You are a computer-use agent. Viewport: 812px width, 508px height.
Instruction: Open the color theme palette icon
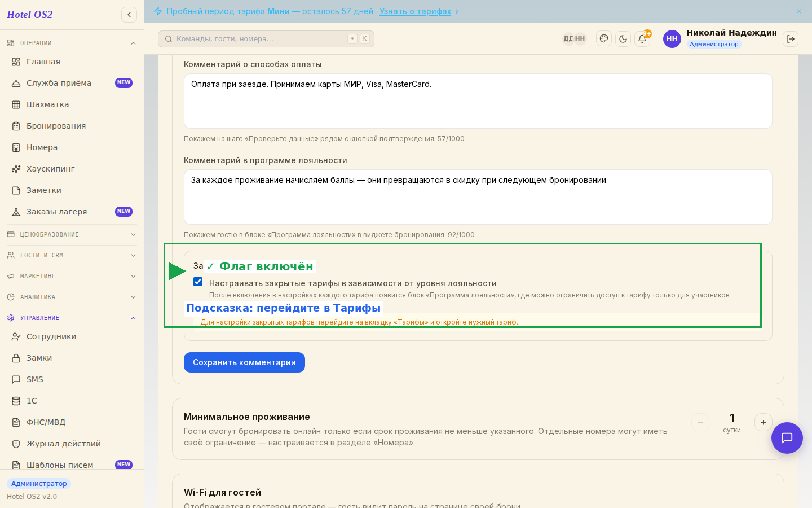pyautogui.click(x=604, y=39)
